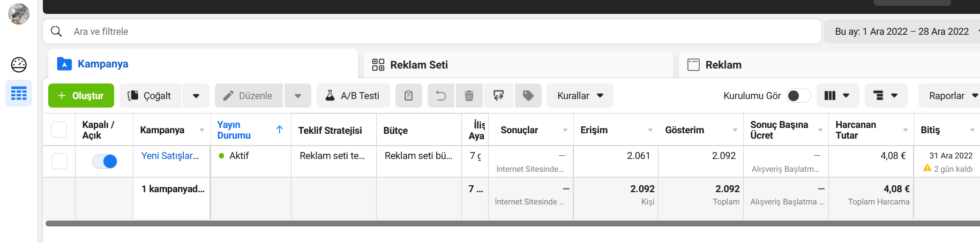This screenshot has width=980, height=243.
Task: Open the columns layout dropdown
Action: [837, 96]
